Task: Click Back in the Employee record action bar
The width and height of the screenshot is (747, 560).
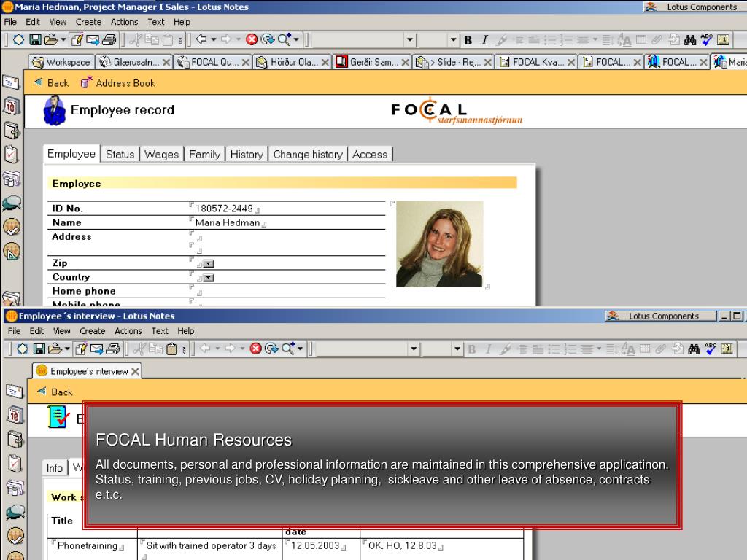Action: click(x=52, y=83)
